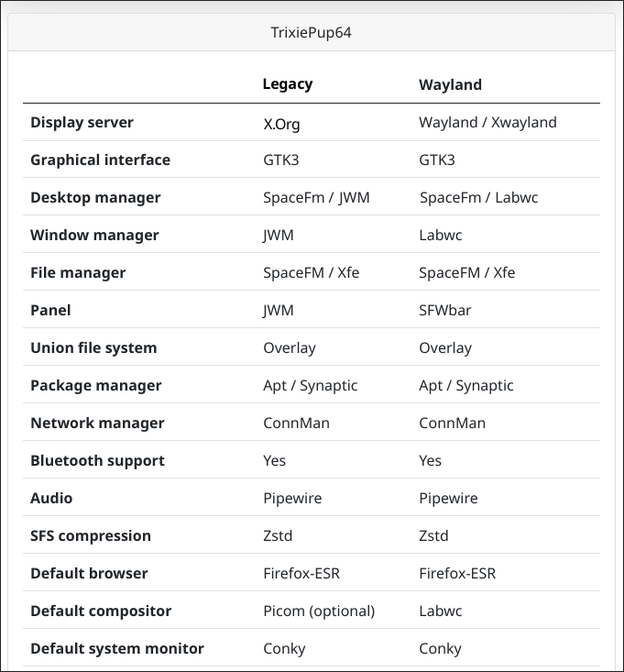Select the SpaceFm / Labwc cell
This screenshot has height=672, width=624.
(x=476, y=197)
